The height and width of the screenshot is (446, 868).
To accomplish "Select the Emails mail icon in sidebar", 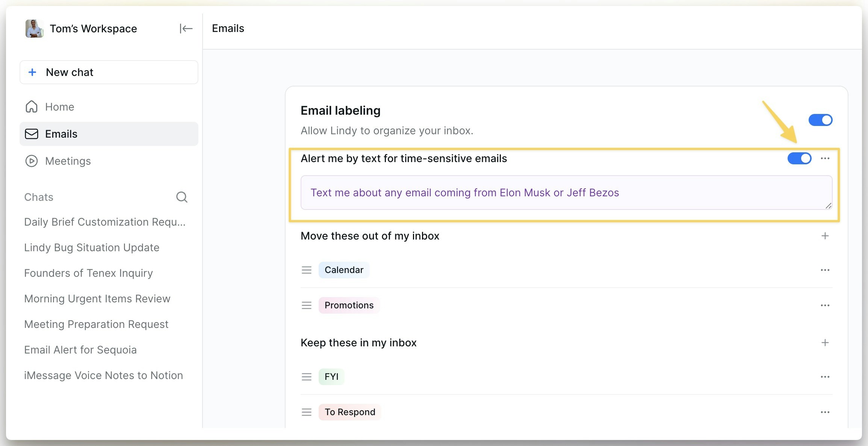I will [x=32, y=134].
